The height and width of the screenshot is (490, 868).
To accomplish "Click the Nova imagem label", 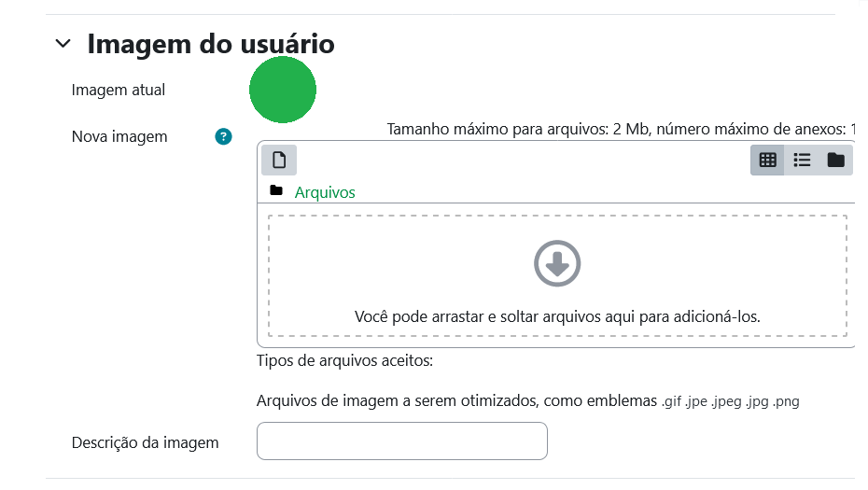I will pos(119,137).
